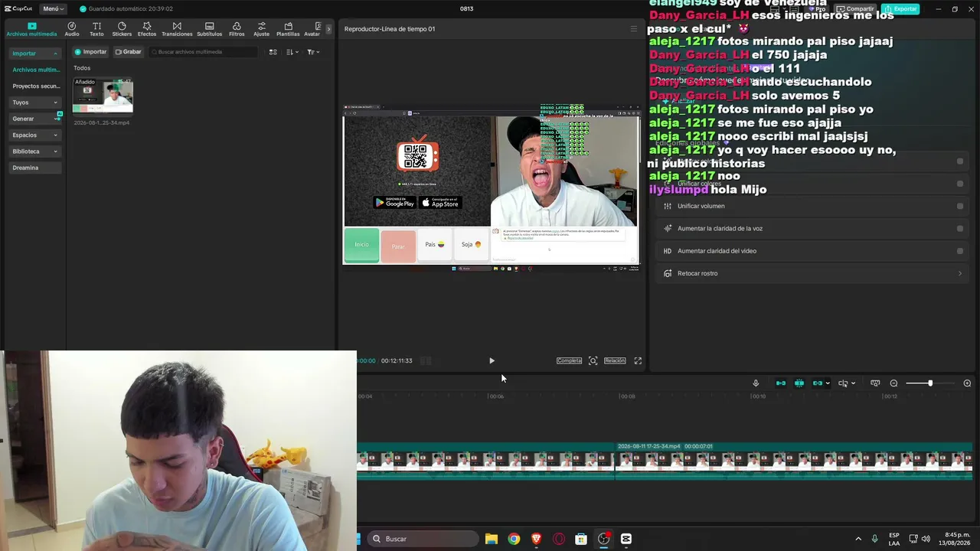Screen dimensions: 980x551
Task: Select Archivos multimedia sidebar item
Action: [x=36, y=70]
